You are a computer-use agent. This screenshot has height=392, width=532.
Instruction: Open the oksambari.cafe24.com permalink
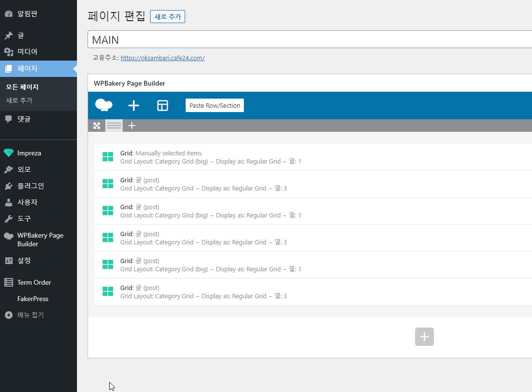coord(163,58)
